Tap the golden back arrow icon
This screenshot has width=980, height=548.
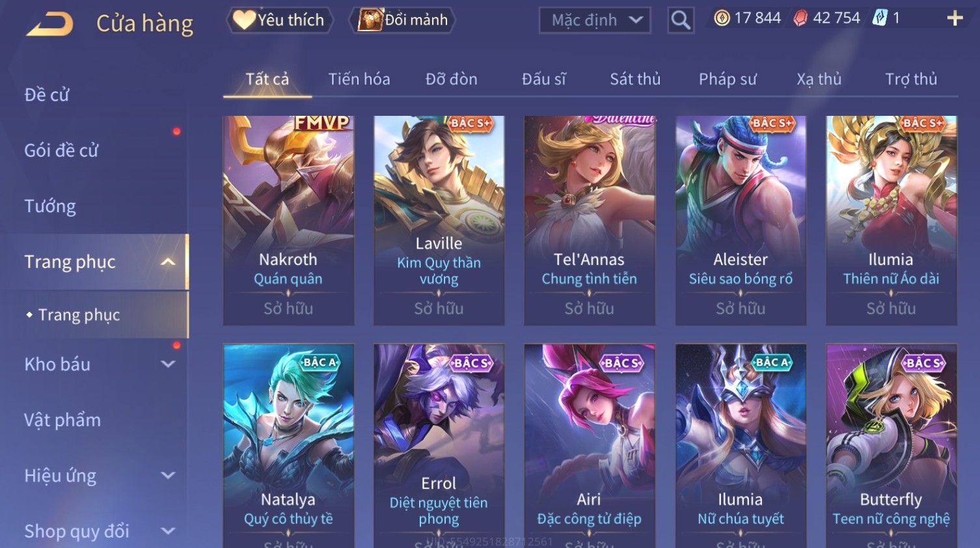[x=49, y=24]
